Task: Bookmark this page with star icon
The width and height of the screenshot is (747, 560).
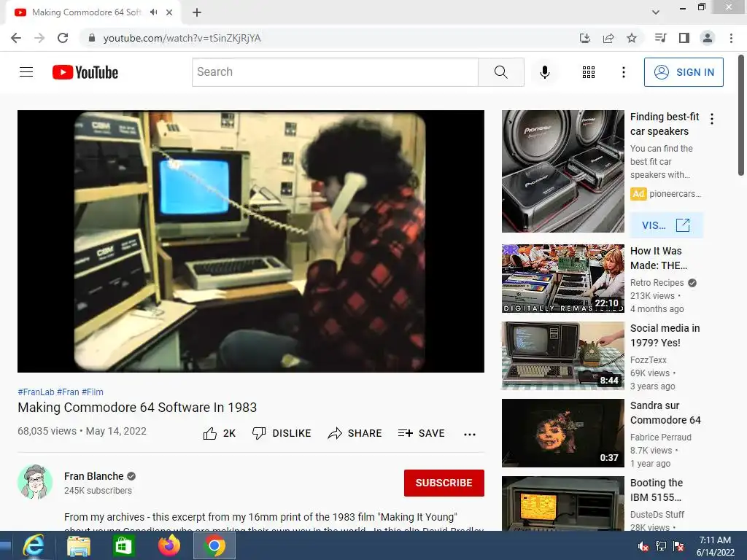Action: 632,38
